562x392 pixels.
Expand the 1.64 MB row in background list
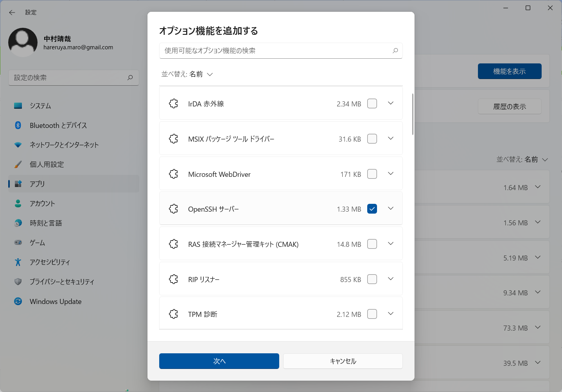(538, 187)
